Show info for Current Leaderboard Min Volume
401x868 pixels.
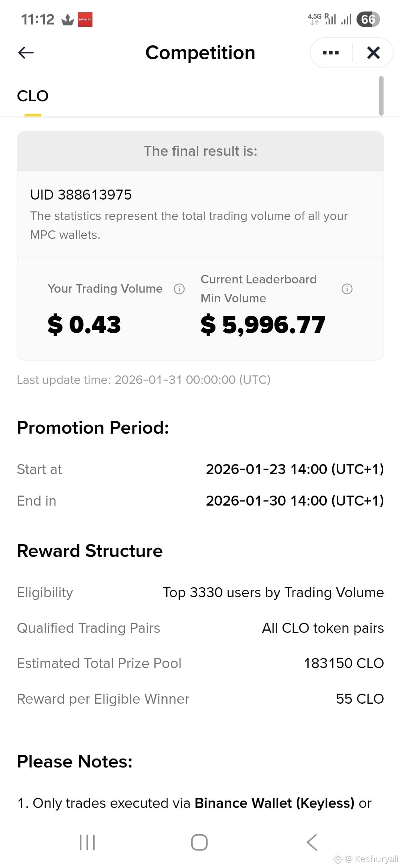[347, 289]
